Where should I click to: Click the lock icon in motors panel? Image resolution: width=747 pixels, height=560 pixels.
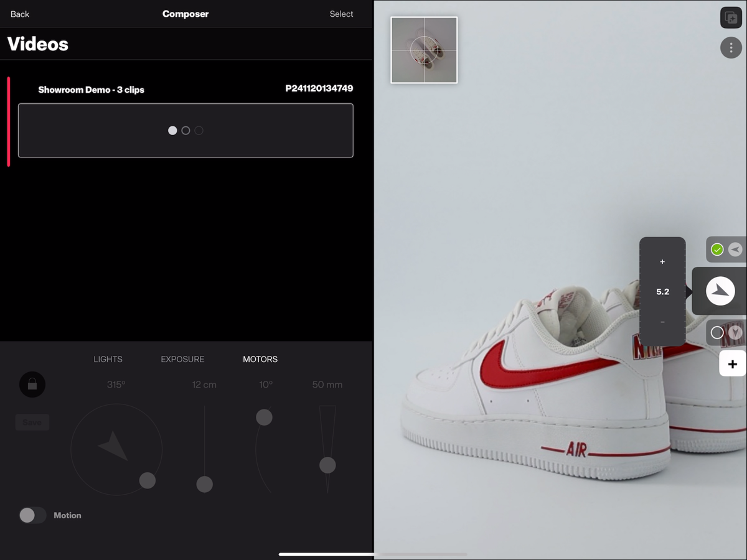(32, 385)
